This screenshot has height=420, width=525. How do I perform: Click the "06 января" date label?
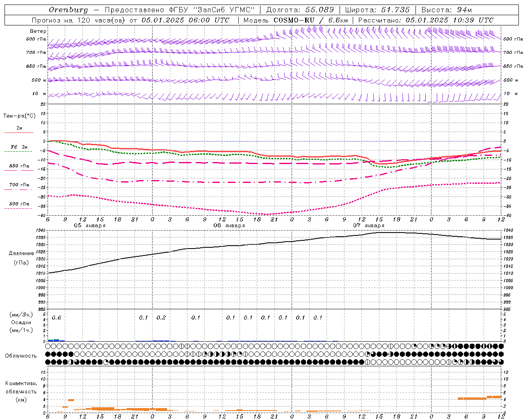pyautogui.click(x=229, y=226)
